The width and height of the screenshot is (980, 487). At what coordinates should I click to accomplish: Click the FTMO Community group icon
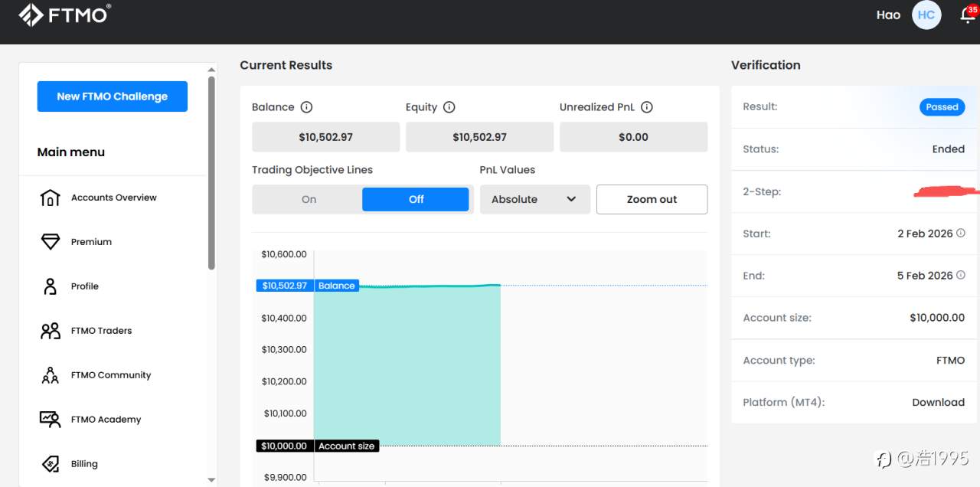point(50,375)
